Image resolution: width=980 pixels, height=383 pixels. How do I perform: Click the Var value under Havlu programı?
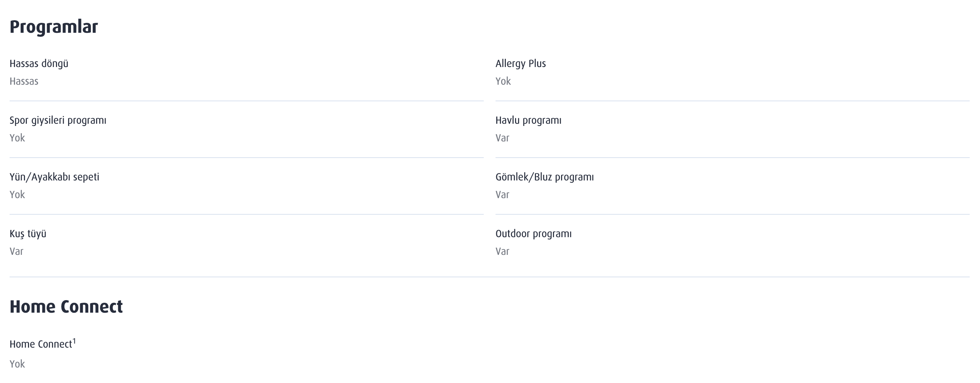coord(502,138)
